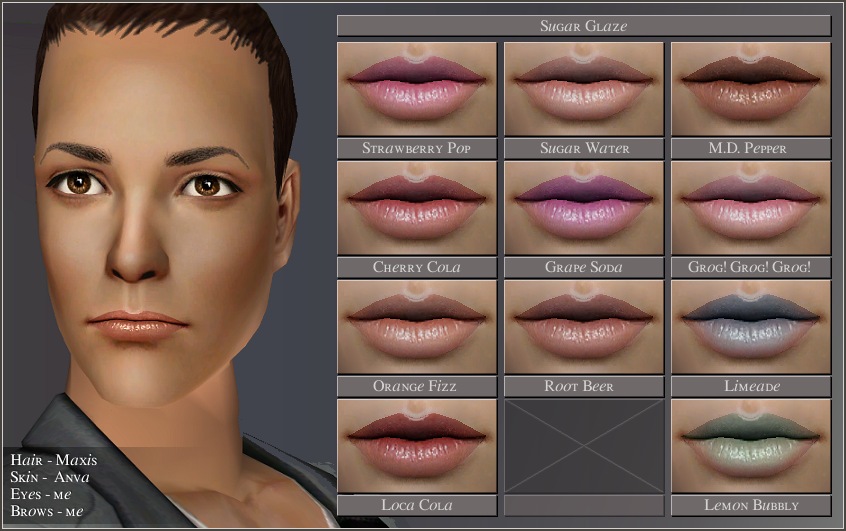
Task: Pick the Limeade blue-grey lip thumbnail
Action: (x=751, y=326)
